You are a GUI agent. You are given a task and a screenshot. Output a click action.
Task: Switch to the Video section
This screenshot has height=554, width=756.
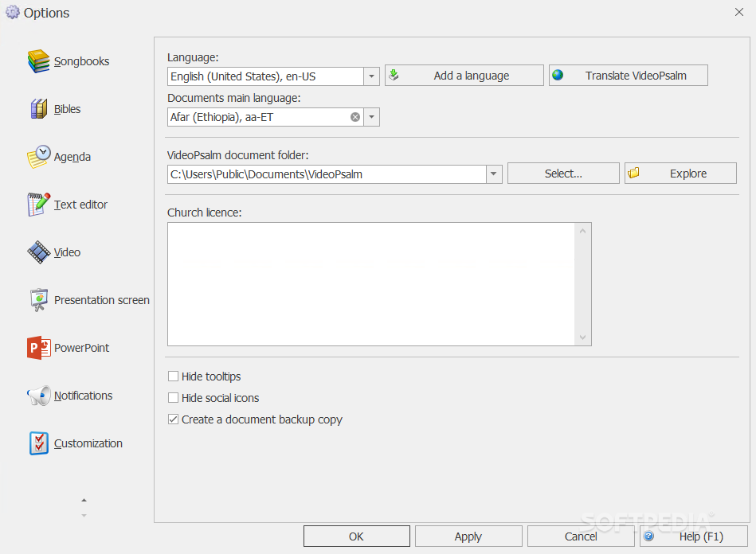[67, 252]
